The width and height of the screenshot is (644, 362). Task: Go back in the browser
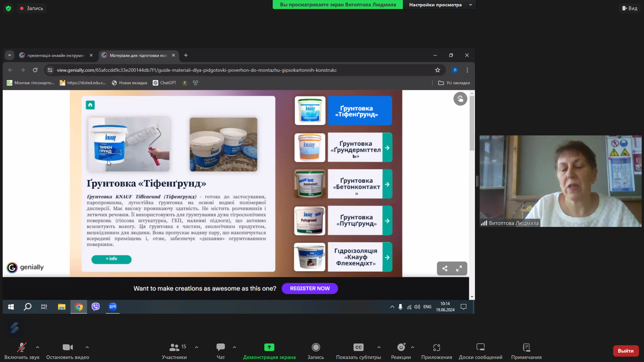click(10, 70)
